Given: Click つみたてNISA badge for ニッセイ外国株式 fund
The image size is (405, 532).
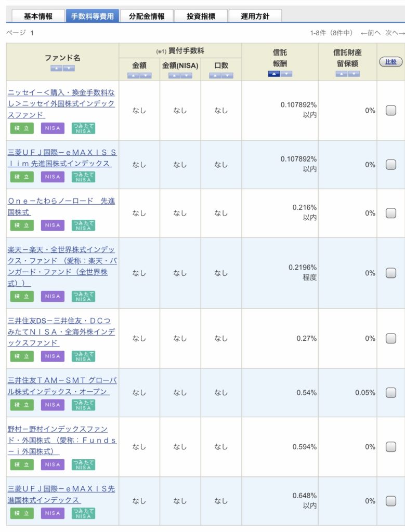Looking at the screenshot, I should pyautogui.click(x=83, y=128).
